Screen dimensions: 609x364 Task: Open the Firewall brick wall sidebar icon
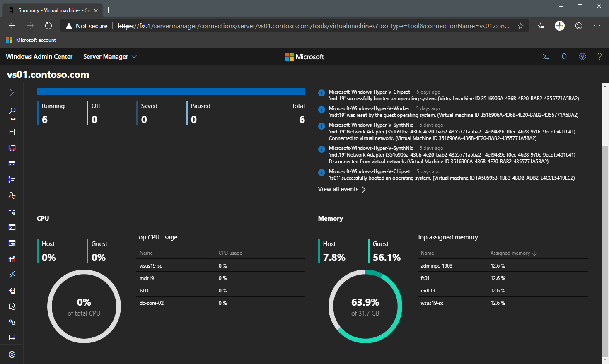click(12, 164)
